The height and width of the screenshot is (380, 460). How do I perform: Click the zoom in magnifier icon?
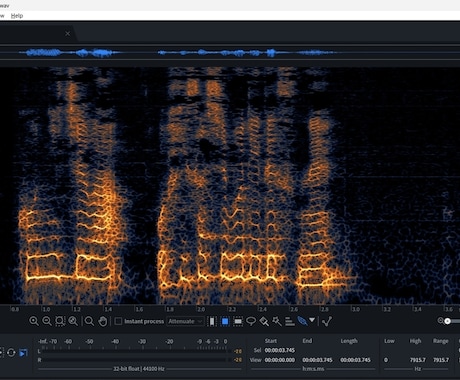(x=34, y=321)
